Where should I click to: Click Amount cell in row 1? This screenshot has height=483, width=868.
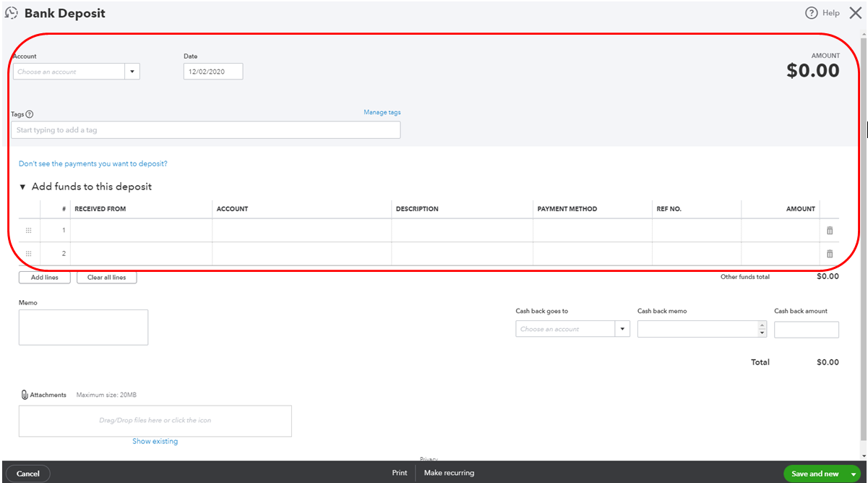click(x=781, y=231)
